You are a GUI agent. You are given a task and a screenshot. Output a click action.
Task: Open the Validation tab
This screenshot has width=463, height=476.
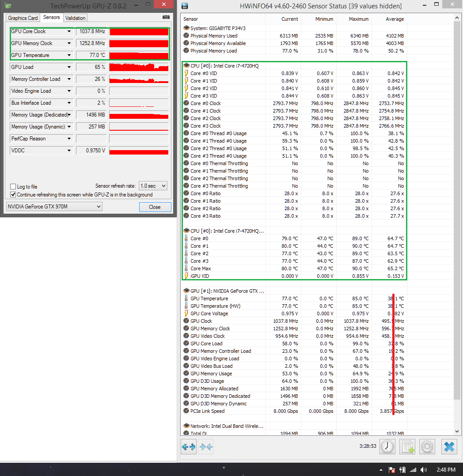tap(75, 18)
